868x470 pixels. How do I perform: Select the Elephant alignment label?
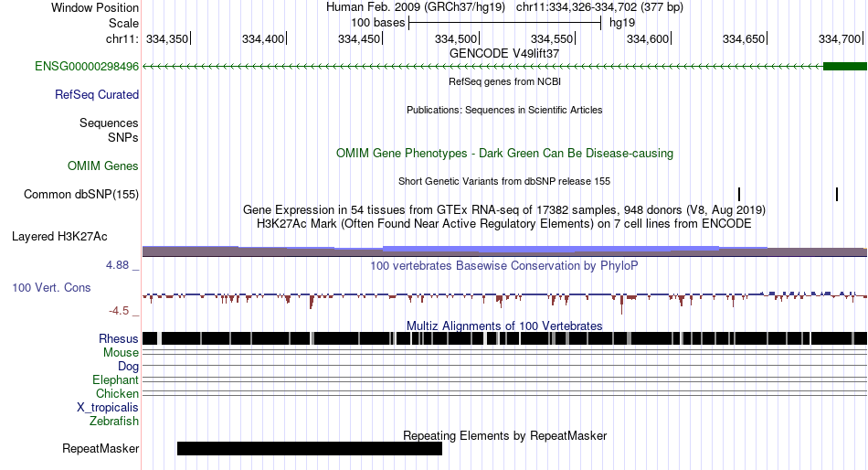point(115,380)
